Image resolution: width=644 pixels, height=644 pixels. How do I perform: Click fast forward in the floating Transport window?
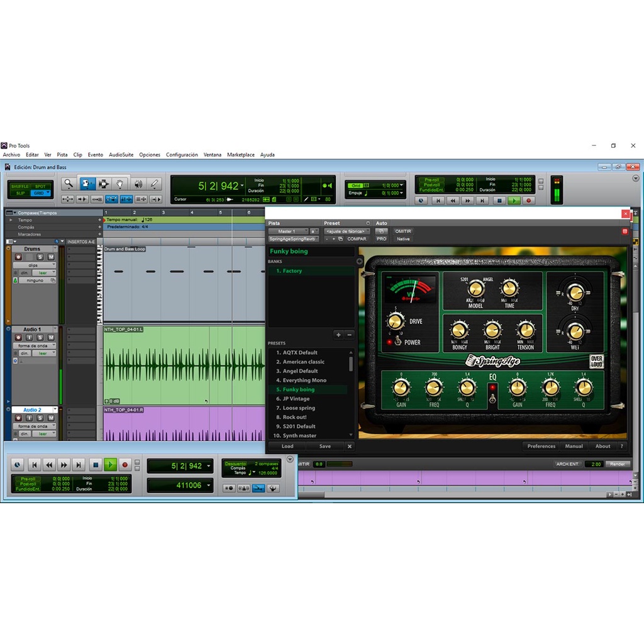point(64,465)
